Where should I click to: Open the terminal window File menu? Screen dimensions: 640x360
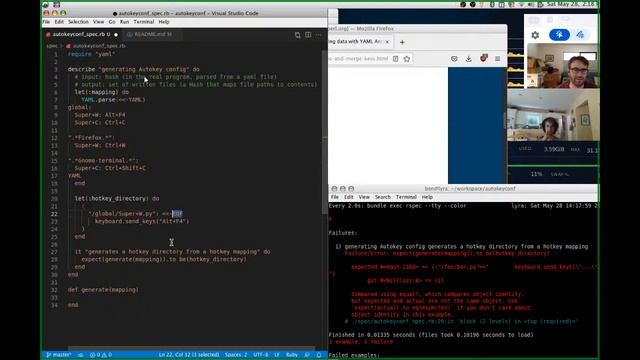[x=335, y=197]
